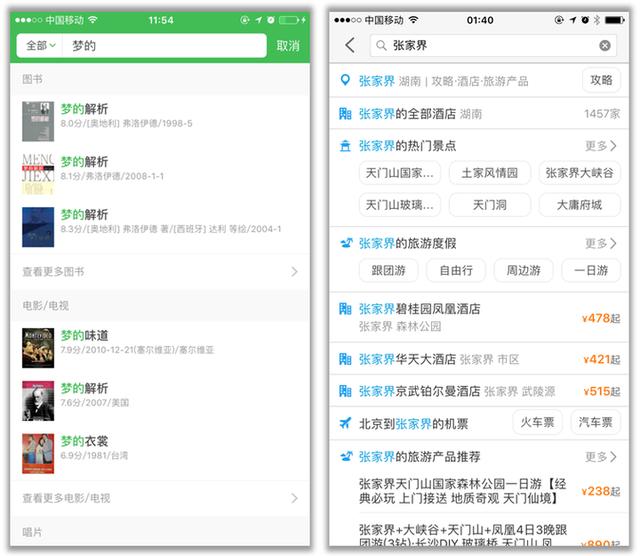Tap the 张家界 search field
The height and width of the screenshot is (556, 640).
[493, 45]
